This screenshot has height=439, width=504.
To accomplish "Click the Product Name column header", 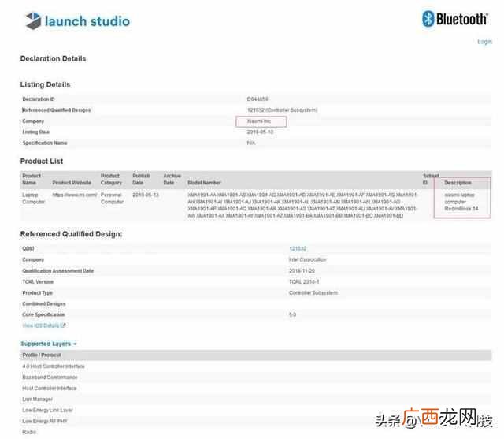I will pyautogui.click(x=31, y=179).
